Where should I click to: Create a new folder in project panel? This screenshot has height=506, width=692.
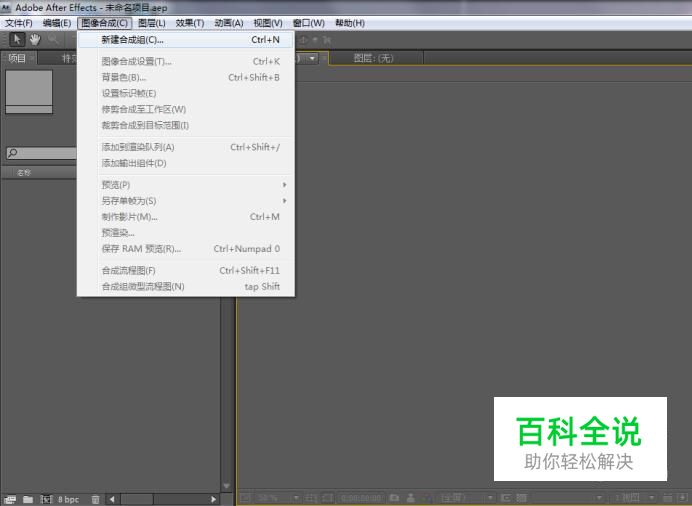[x=28, y=499]
